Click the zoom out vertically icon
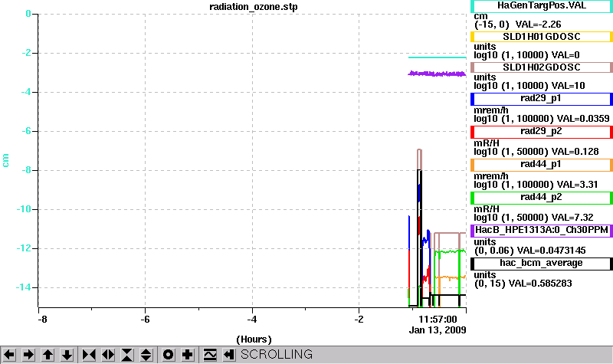 146,355
